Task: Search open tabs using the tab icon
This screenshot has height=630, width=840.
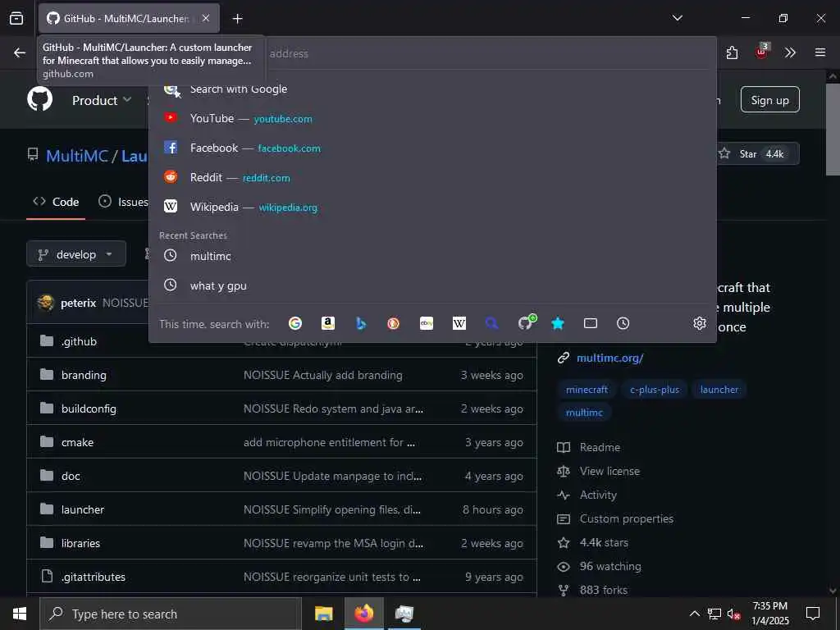Action: click(591, 323)
